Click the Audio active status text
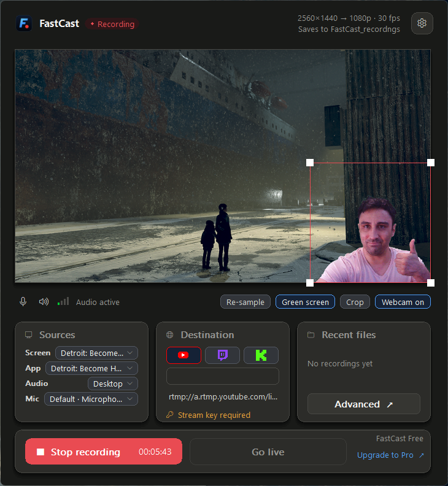 tap(98, 302)
